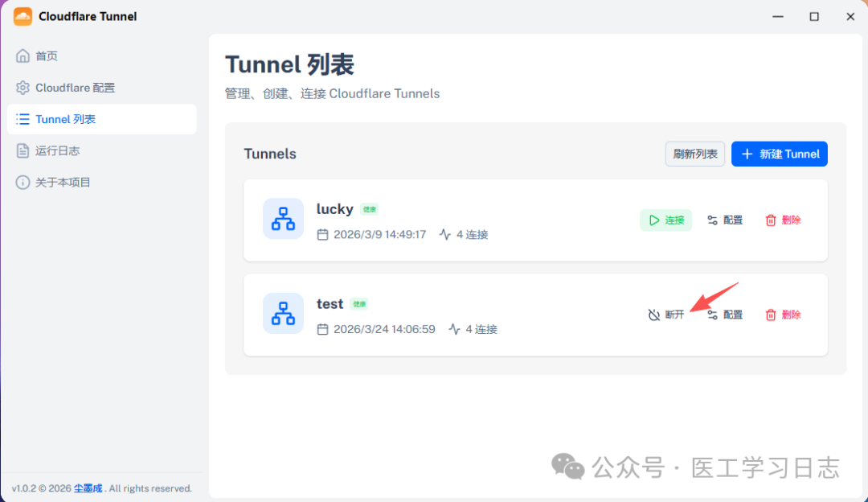Click the 刷新列表 button
The height and width of the screenshot is (502, 868).
point(694,154)
